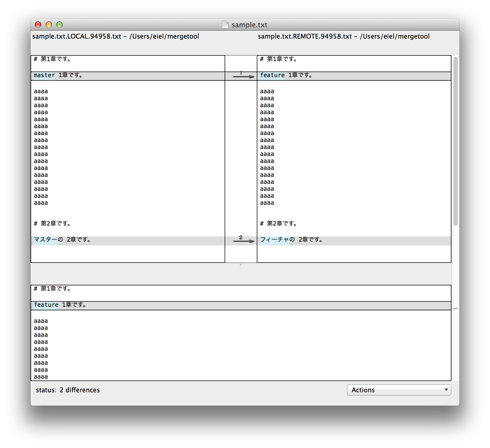490x448 pixels.
Task: Click "# 第1章です。" heading in right pane
Action: click(279, 59)
